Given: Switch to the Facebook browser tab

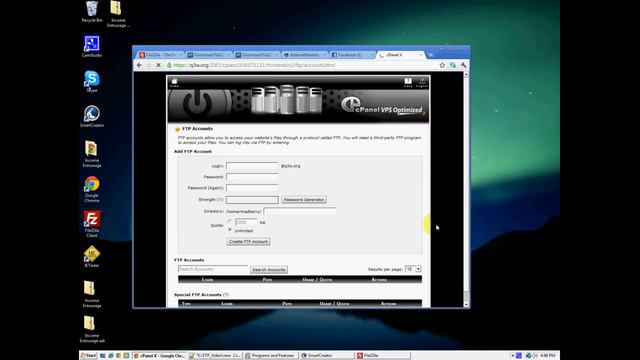Looking at the screenshot, I should tap(351, 55).
